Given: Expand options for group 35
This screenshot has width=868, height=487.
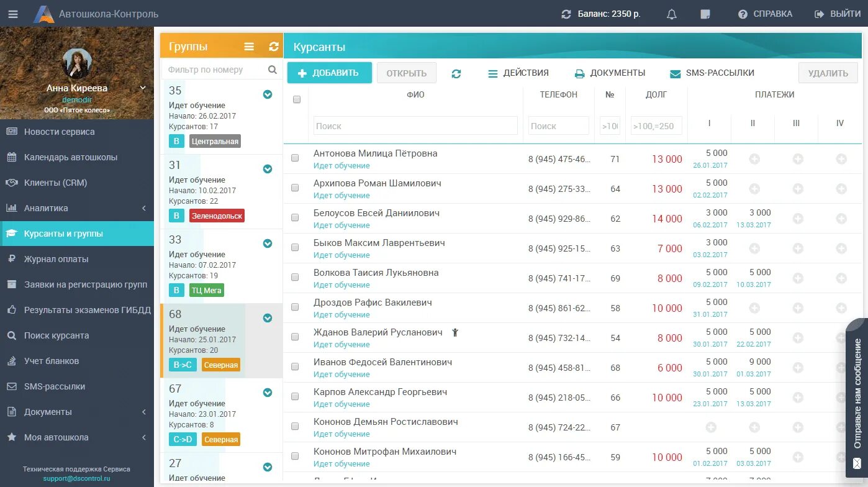Looking at the screenshot, I should click(x=268, y=94).
